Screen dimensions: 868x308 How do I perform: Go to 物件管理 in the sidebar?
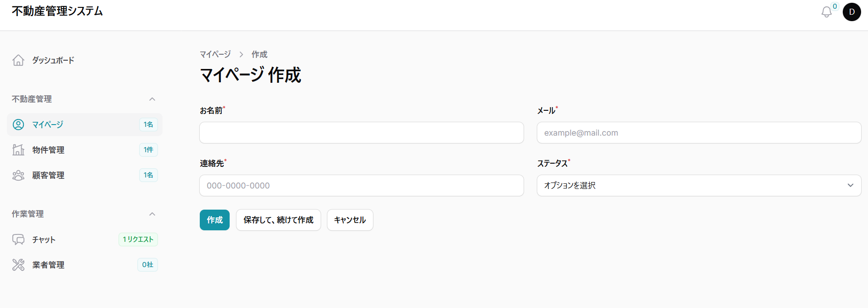point(48,150)
